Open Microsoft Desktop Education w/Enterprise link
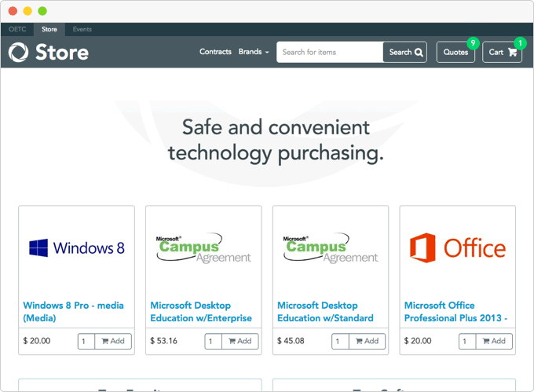This screenshot has height=392, width=534. (x=201, y=312)
